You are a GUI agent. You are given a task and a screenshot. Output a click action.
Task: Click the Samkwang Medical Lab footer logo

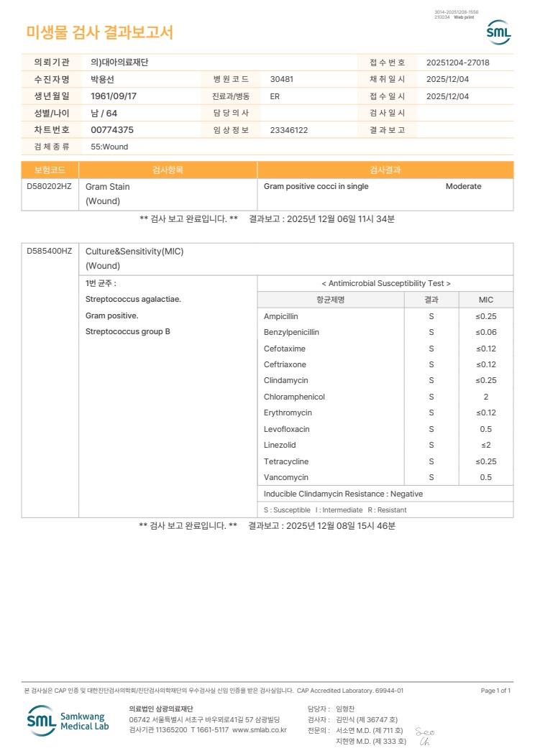tap(68, 721)
